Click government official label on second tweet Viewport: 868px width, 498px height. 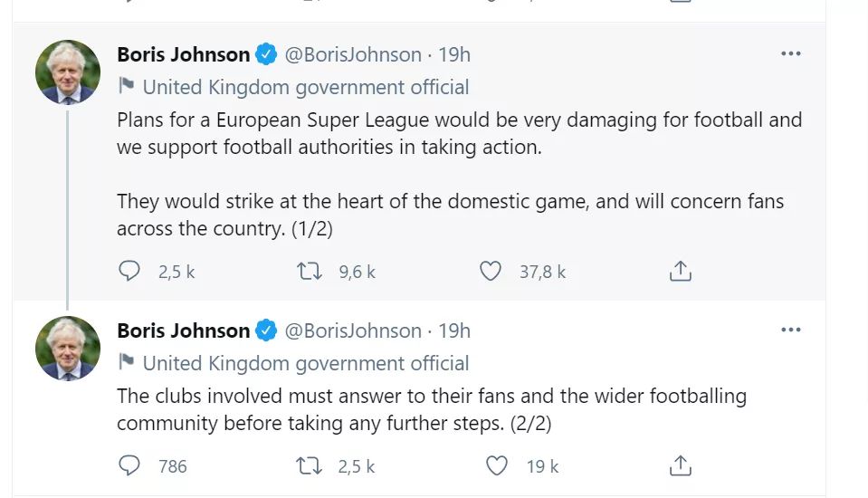point(305,363)
